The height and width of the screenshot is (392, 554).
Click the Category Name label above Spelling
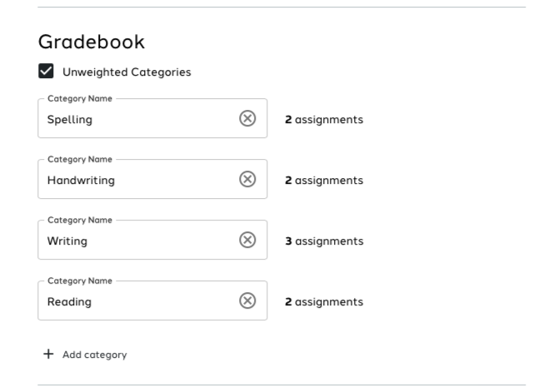(x=80, y=98)
